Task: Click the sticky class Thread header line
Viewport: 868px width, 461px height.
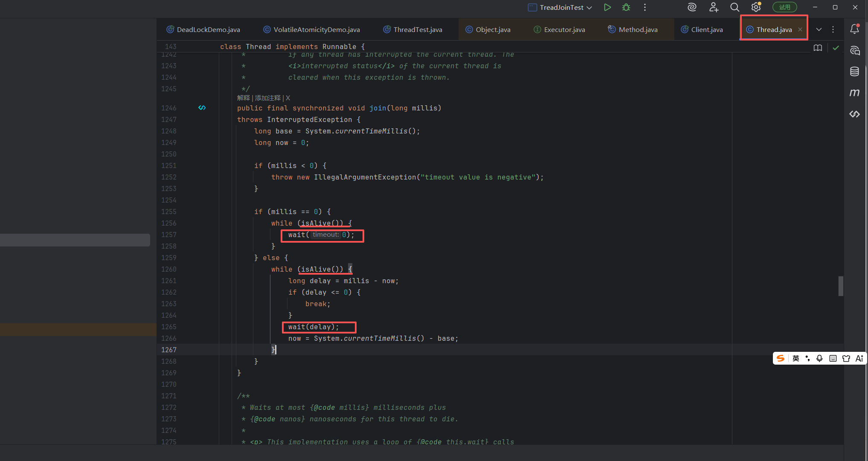Action: point(292,46)
